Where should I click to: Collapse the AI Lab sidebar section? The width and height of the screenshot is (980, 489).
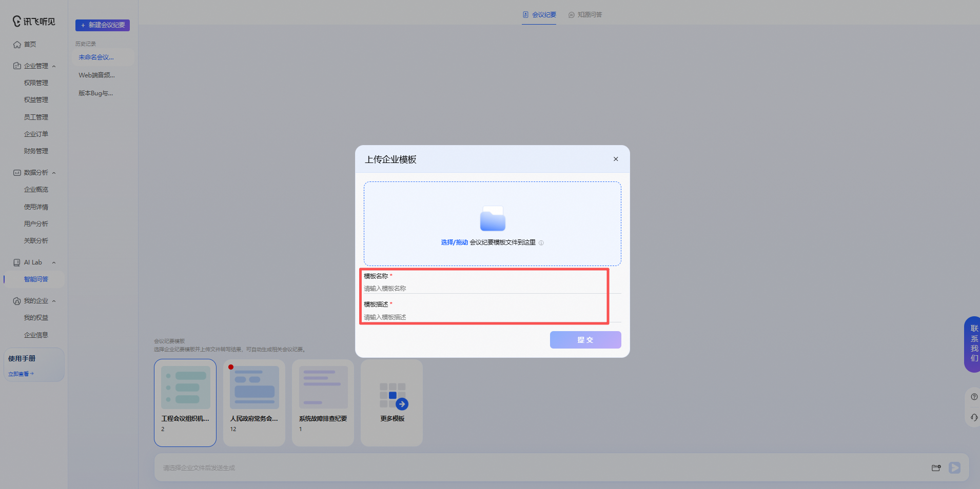(x=54, y=262)
